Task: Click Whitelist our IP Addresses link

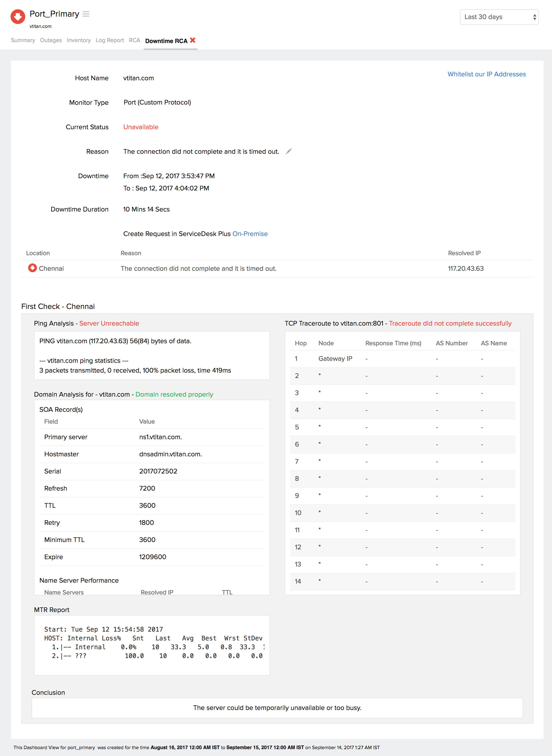Action: (486, 74)
